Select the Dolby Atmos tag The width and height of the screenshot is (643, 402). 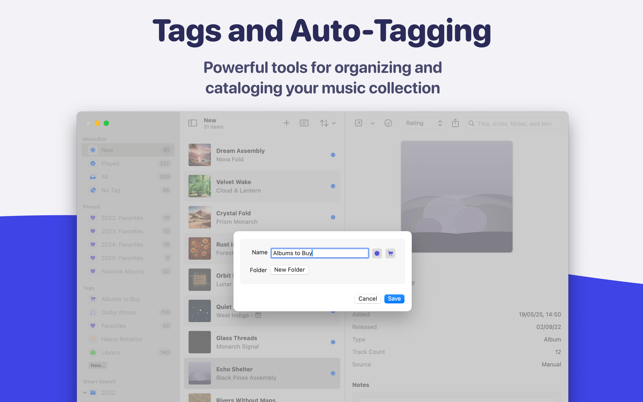pyautogui.click(x=128, y=312)
